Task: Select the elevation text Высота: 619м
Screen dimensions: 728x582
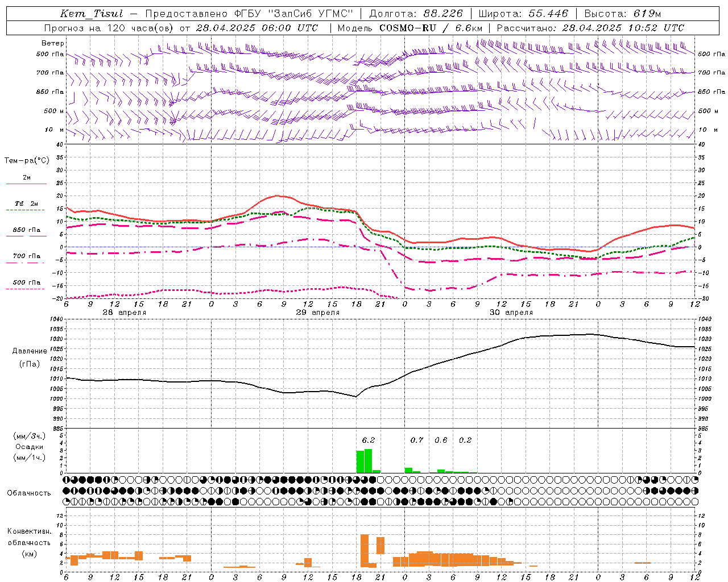Action: pyautogui.click(x=623, y=14)
